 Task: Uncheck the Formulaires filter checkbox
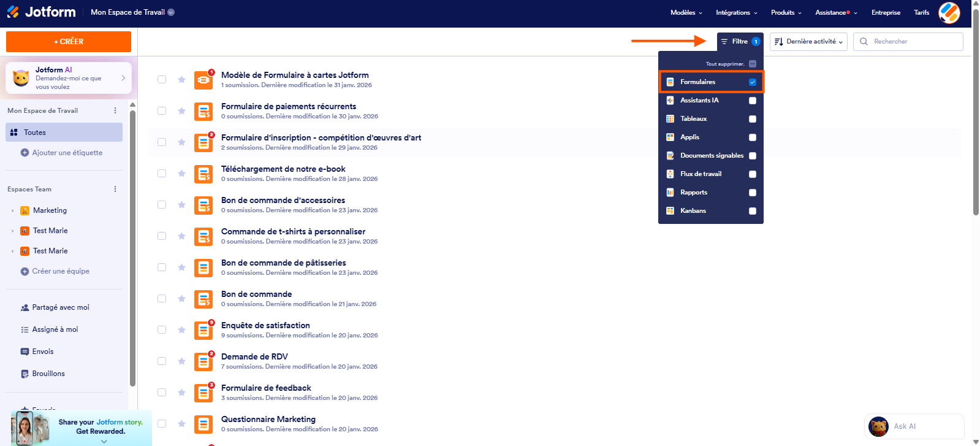click(753, 82)
